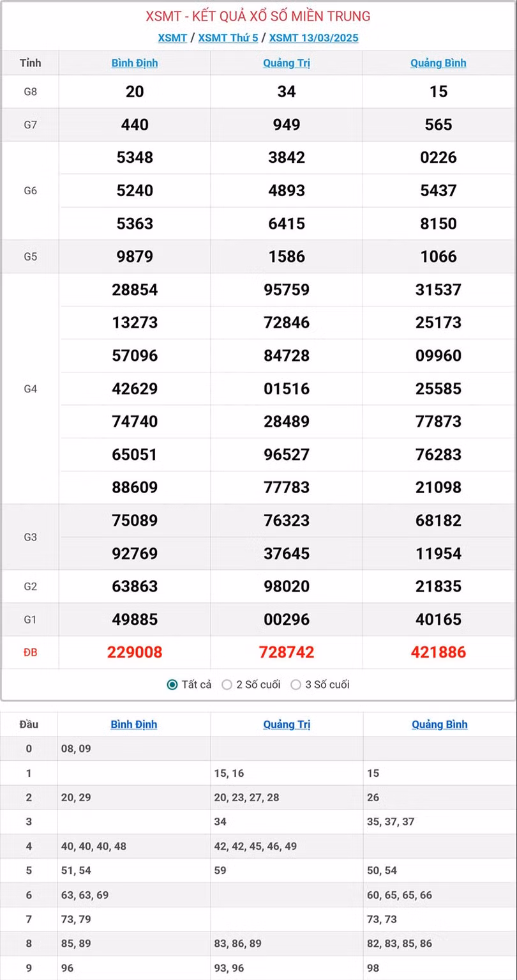This screenshot has width=517, height=980.
Task: Open Bình Định link in the prize results header
Action: (135, 63)
